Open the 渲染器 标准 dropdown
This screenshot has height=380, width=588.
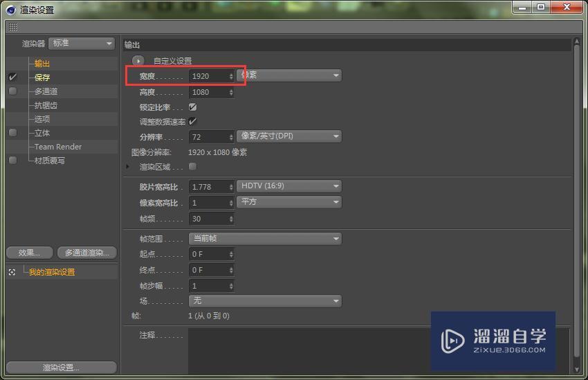tap(82, 44)
